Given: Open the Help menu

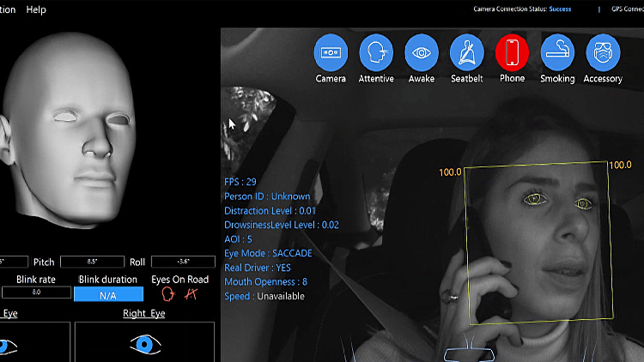Looking at the screenshot, I should click(x=36, y=9).
